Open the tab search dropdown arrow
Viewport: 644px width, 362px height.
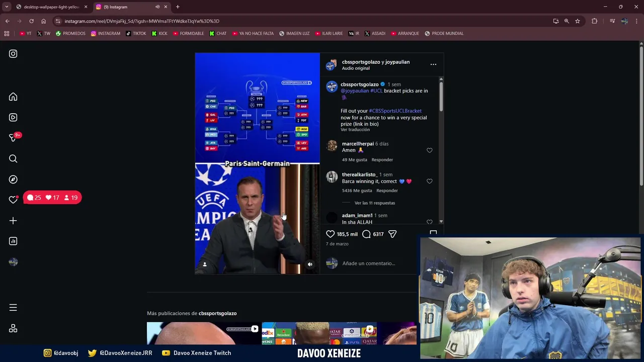[x=7, y=7]
